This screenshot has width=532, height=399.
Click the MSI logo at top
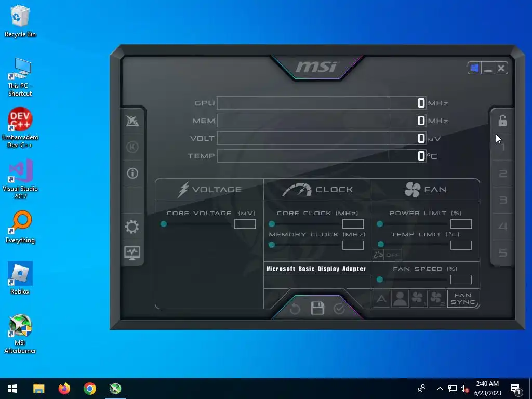pyautogui.click(x=316, y=67)
